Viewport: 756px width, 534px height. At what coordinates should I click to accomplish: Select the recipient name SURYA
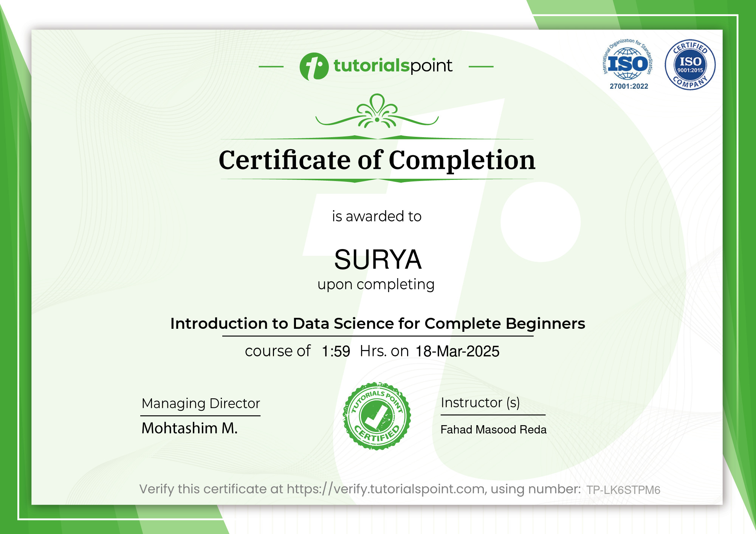click(x=378, y=260)
